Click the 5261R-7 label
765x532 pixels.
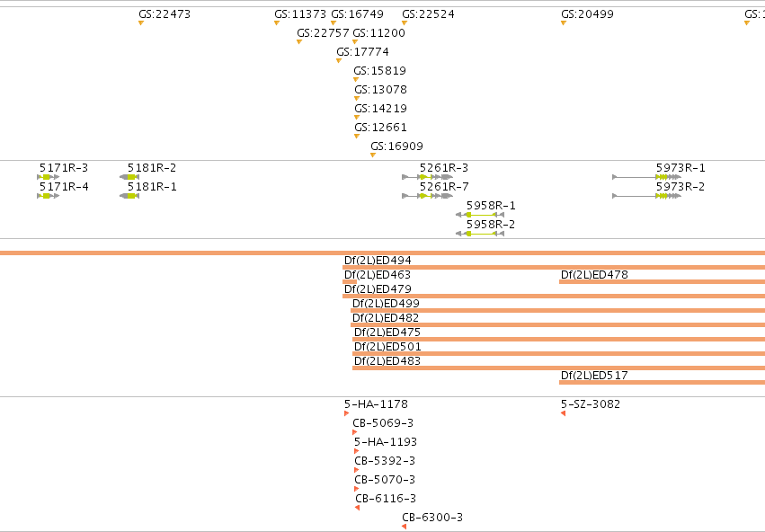[x=444, y=187]
